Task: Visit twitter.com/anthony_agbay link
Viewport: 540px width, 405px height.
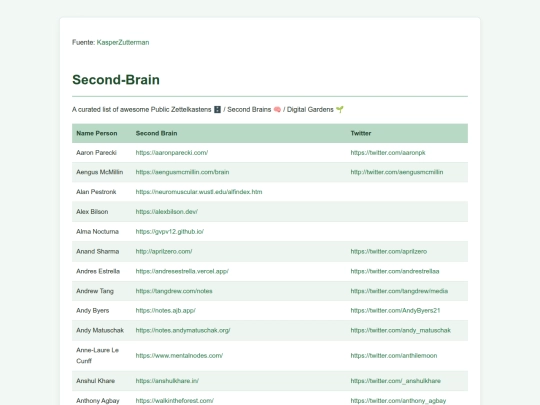Action: coord(398,401)
